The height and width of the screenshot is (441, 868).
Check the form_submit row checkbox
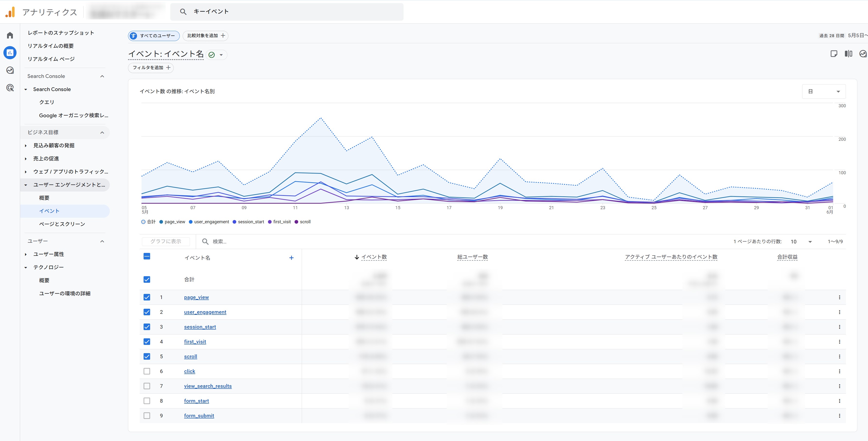pos(147,416)
